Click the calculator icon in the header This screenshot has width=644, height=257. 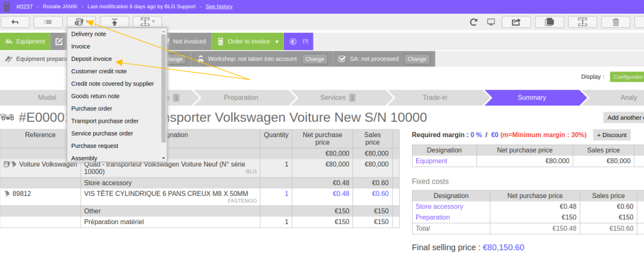(x=7, y=7)
